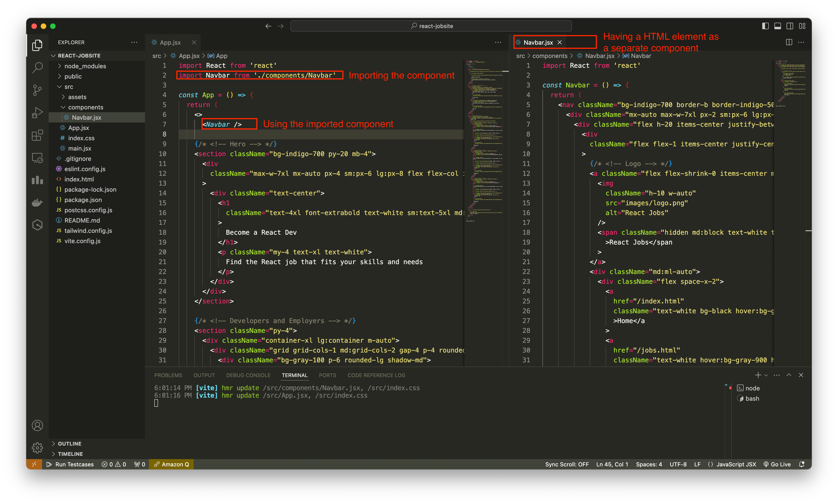Screen dimensions: 838x504
Task: Create a new terminal with plus icon
Action: [758, 375]
